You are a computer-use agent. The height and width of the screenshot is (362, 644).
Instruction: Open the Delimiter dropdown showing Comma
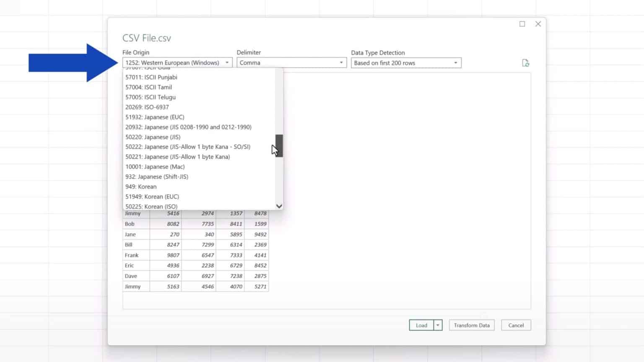pos(340,62)
